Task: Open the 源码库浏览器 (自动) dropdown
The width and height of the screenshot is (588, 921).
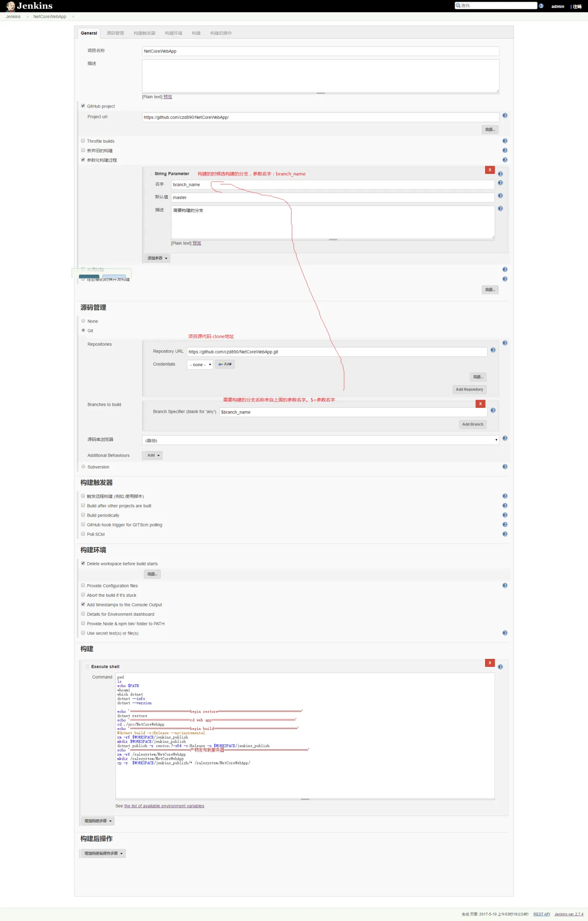Action: (x=320, y=440)
